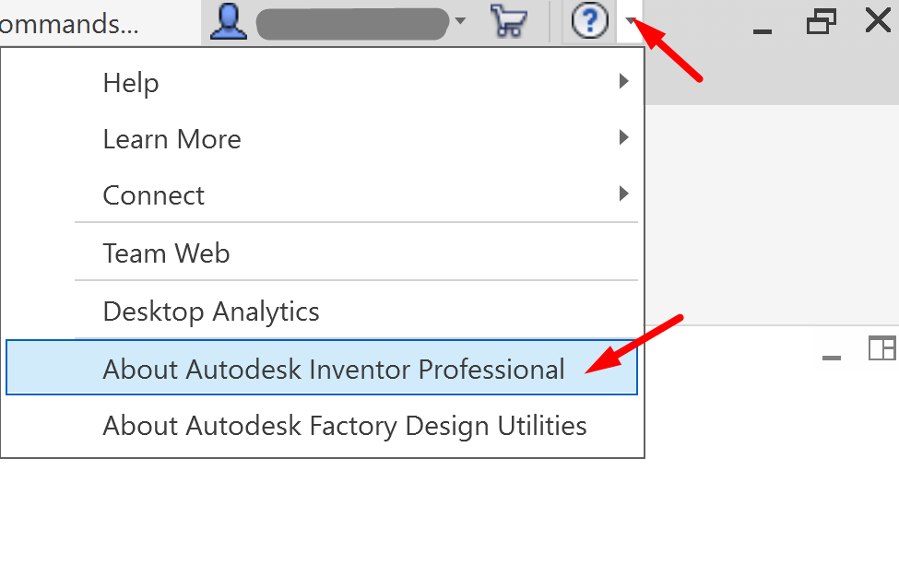
Task: Restore down the application window
Action: pos(820,21)
